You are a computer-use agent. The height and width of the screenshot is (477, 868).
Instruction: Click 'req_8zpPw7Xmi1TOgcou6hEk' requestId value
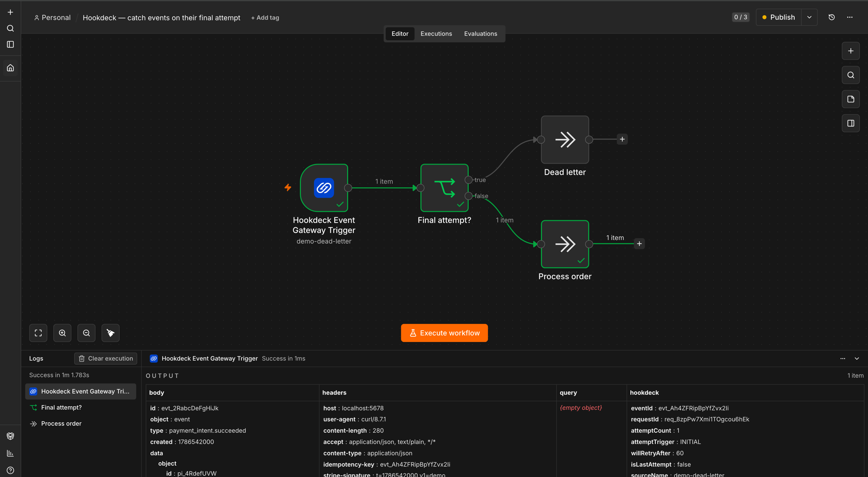(707, 419)
